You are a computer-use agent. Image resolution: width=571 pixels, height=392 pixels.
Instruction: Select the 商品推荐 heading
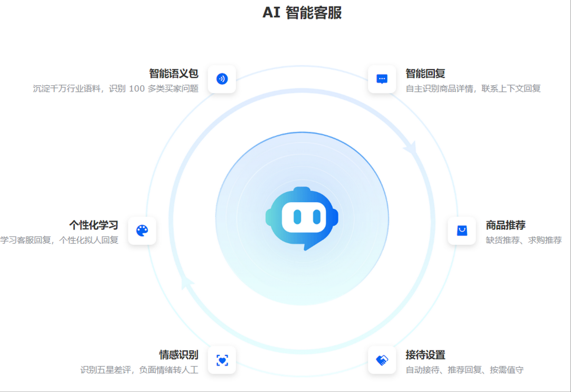point(506,225)
